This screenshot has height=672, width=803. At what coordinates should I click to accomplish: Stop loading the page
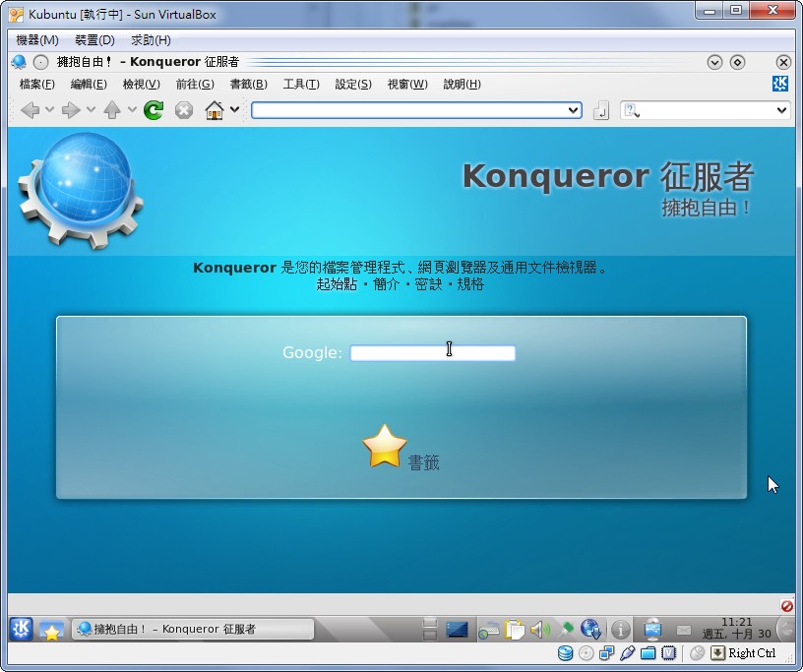(x=183, y=110)
